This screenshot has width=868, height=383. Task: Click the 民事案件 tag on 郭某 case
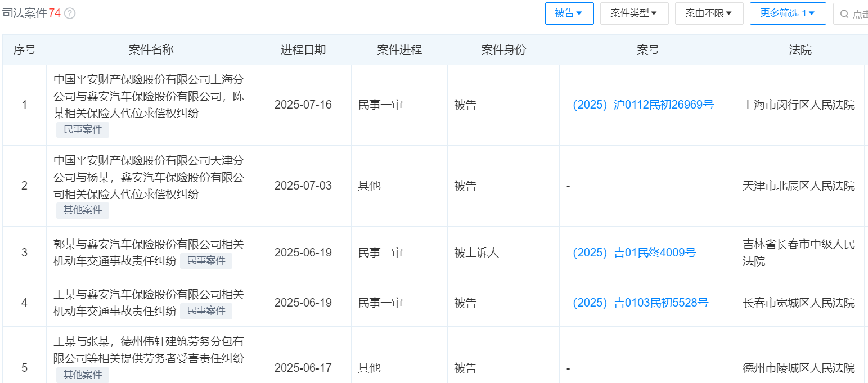206,261
